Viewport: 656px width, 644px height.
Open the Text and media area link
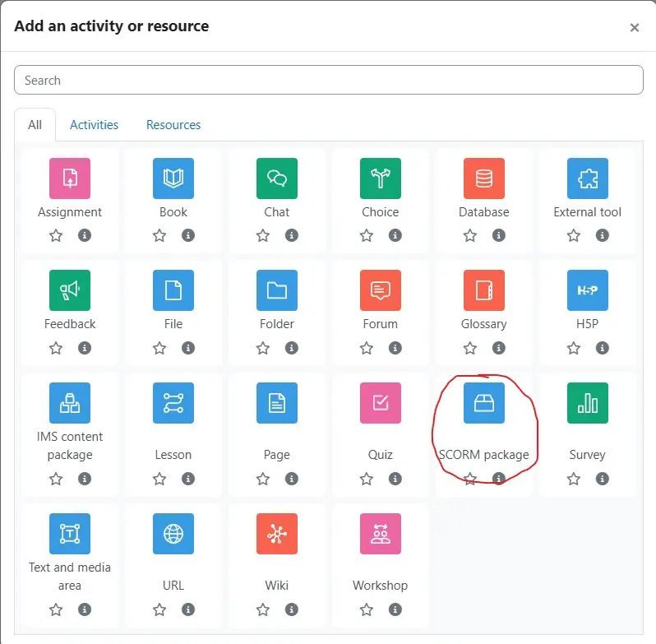click(x=70, y=576)
